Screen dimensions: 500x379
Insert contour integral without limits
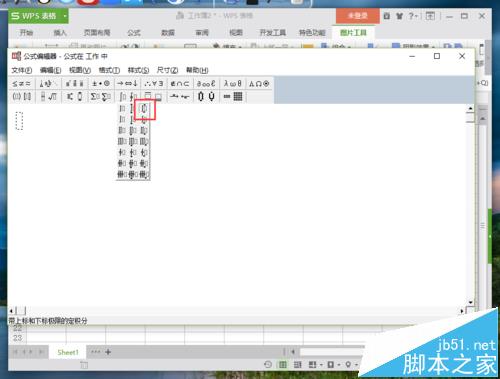point(122,152)
